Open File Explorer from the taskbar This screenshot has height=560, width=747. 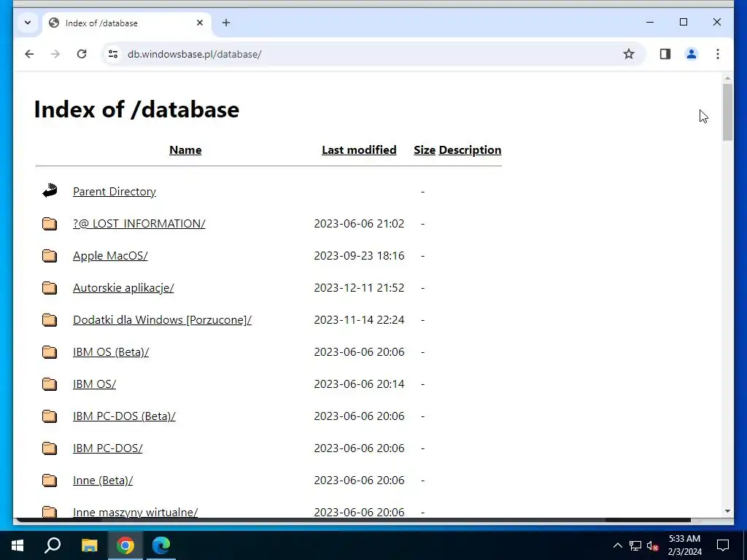click(89, 545)
